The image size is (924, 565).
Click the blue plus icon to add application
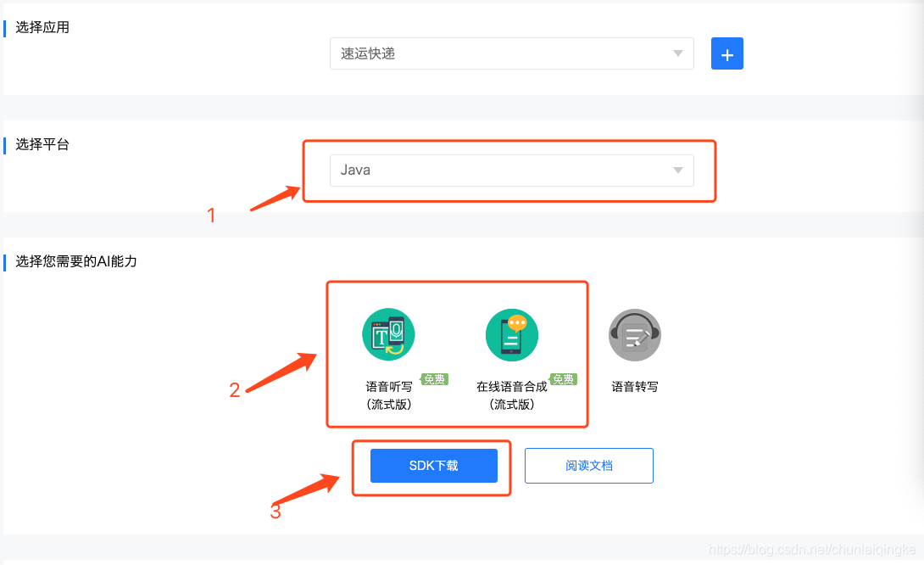click(726, 53)
